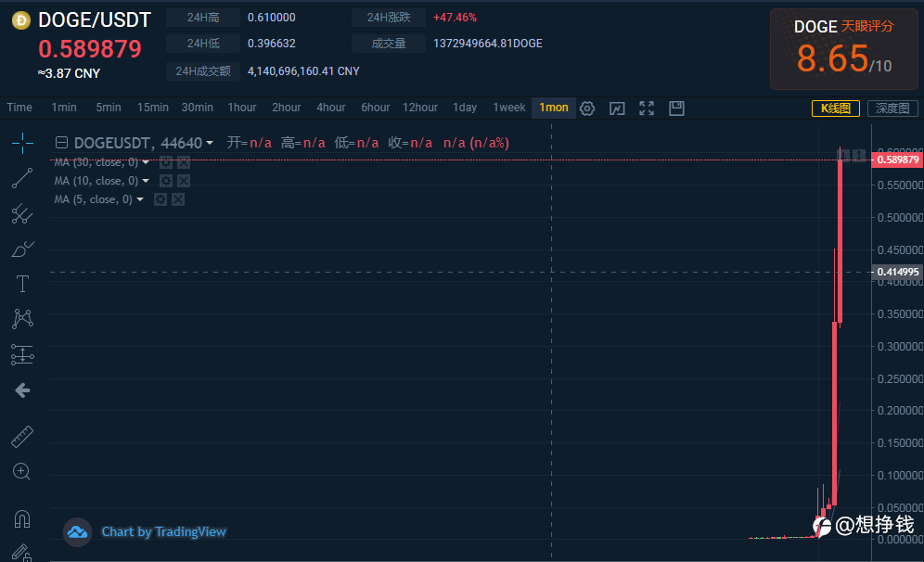The height and width of the screenshot is (562, 924).
Task: Click the DOGE coin logo icon
Action: [21, 20]
